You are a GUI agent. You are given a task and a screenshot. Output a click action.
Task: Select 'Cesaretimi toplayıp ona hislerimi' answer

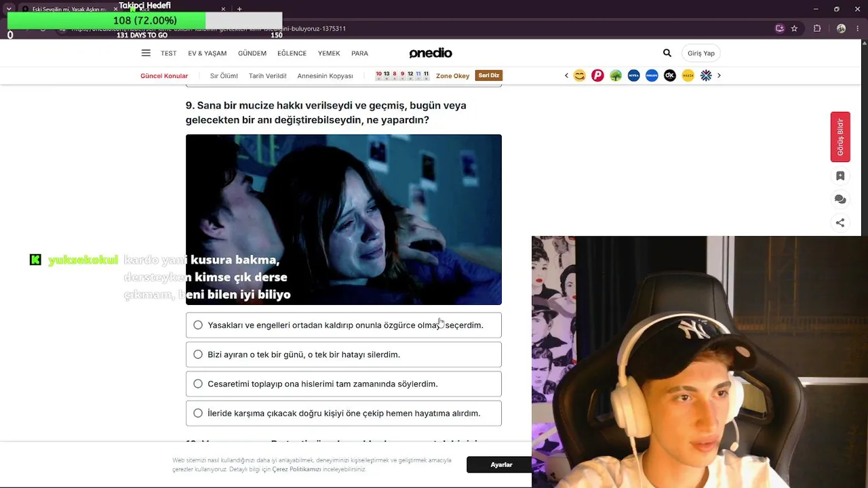click(x=344, y=384)
